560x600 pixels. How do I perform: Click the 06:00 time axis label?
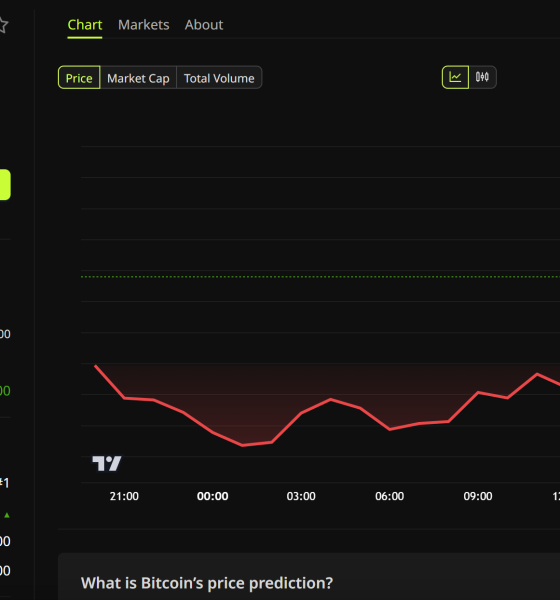click(x=389, y=496)
